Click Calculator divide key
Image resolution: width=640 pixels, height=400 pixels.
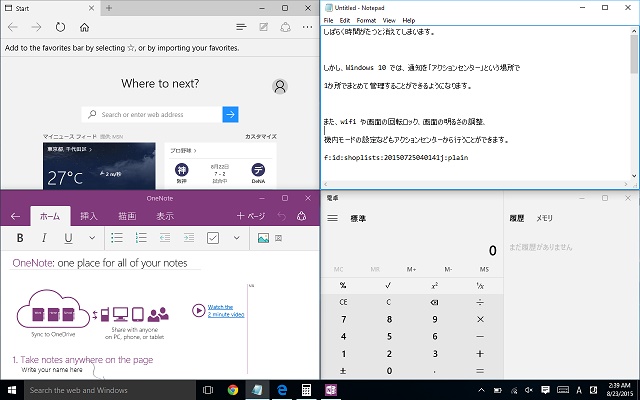[480, 302]
